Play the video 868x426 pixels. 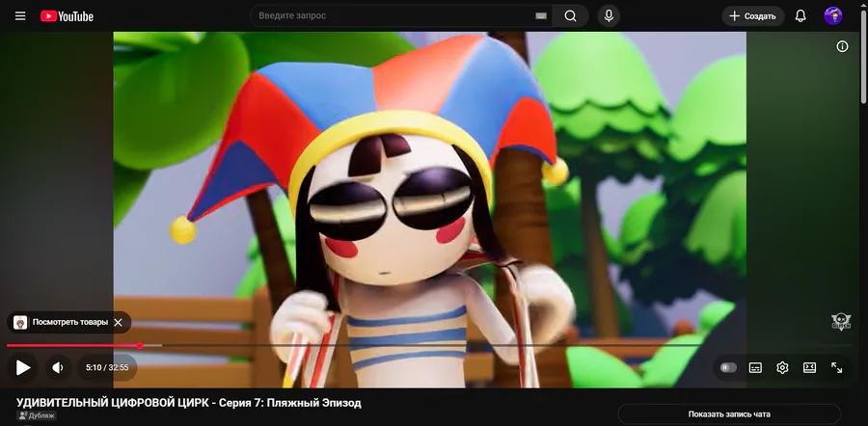23,367
